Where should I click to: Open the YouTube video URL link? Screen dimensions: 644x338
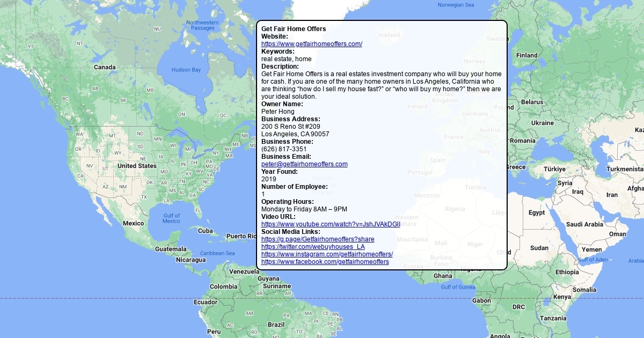click(x=331, y=224)
